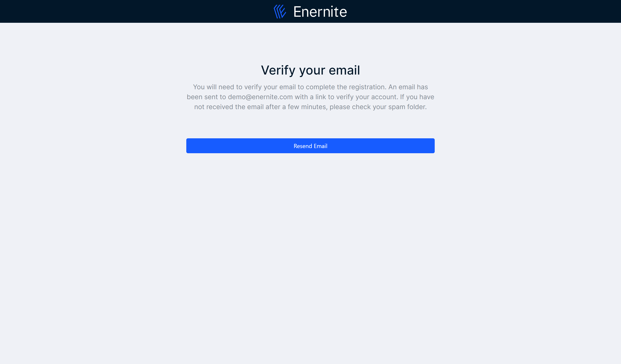Viewport: 621px width, 364px height.
Task: Click the blue Enernite logo icon
Action: pyautogui.click(x=280, y=12)
